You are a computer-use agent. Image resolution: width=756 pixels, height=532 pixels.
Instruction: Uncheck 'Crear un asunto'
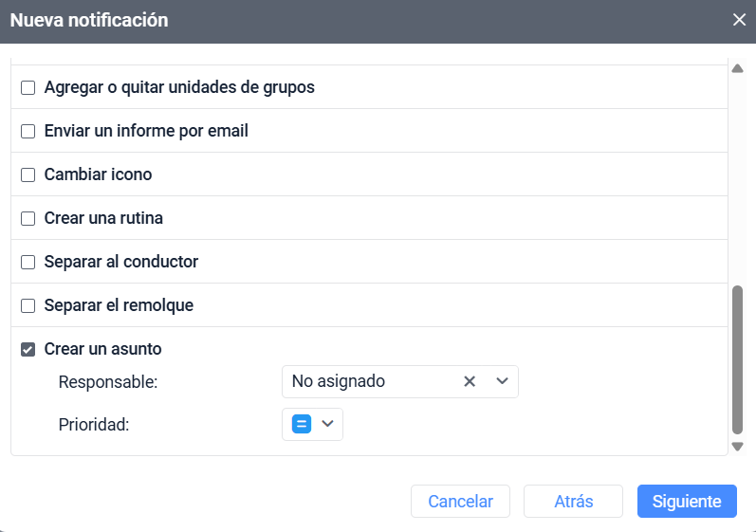(x=28, y=349)
